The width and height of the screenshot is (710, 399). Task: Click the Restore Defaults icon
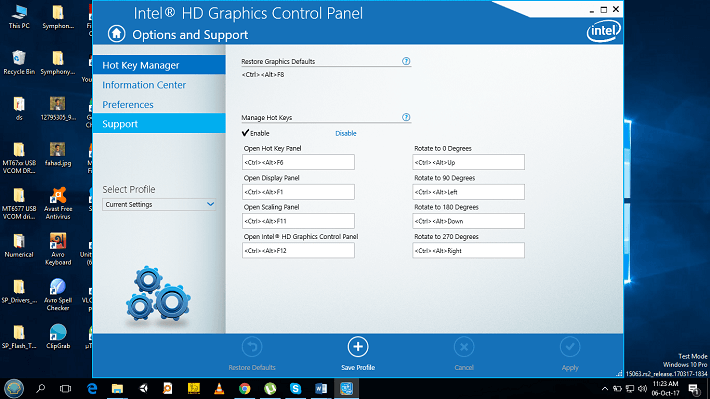[x=252, y=347]
